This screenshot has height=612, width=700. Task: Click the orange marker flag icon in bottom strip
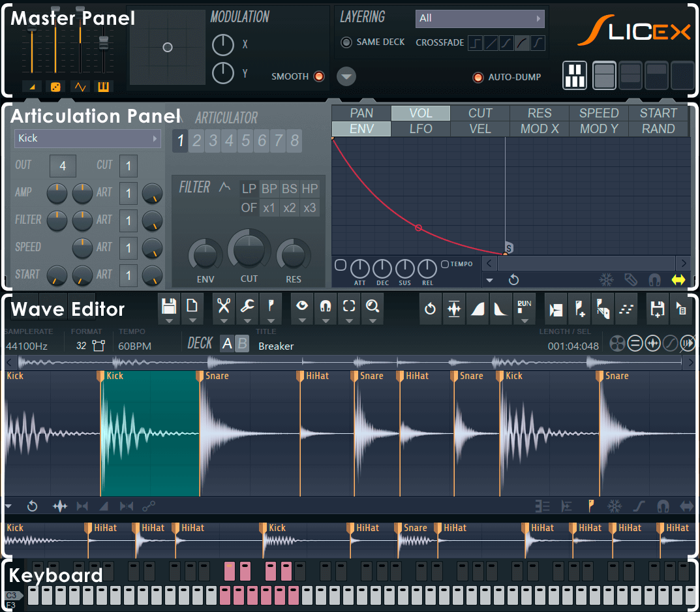point(591,506)
